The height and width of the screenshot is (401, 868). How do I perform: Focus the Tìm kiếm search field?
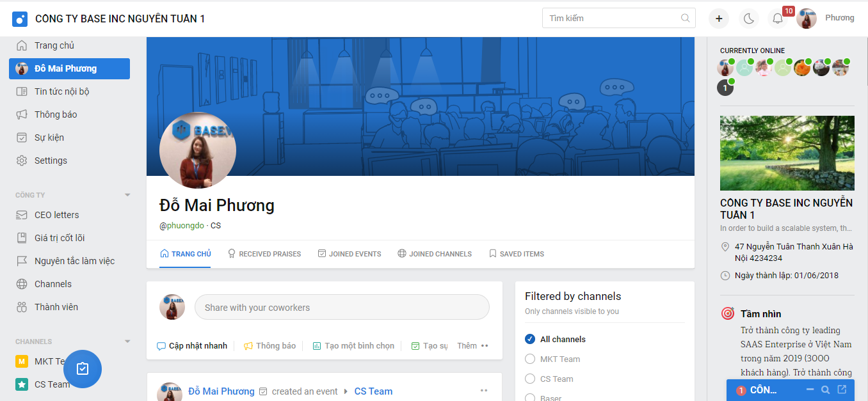click(618, 18)
